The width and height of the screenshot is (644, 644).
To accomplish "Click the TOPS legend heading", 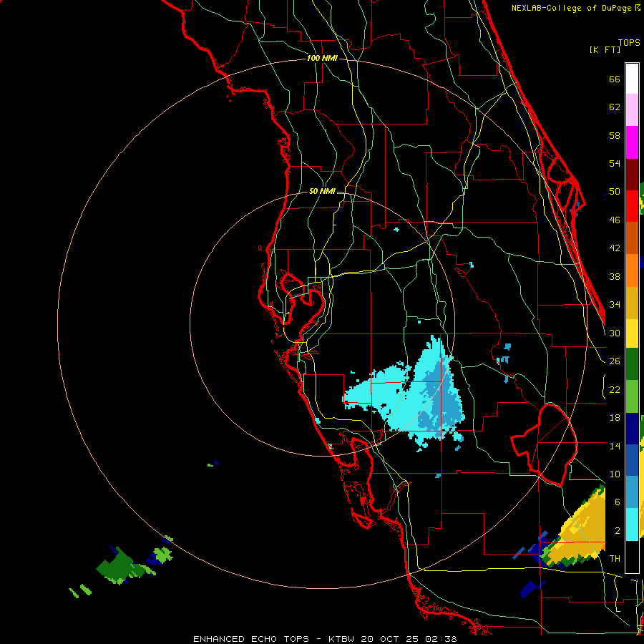I will pos(629,43).
